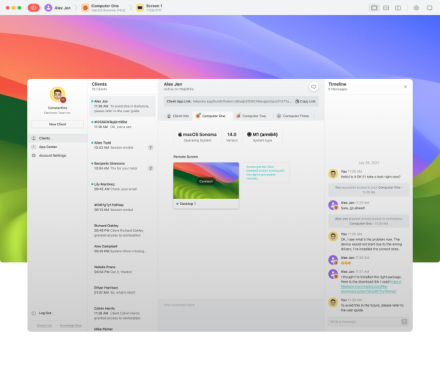The height and width of the screenshot is (375, 440).
Task: Open Account Settings in sidebar
Action: (52, 155)
